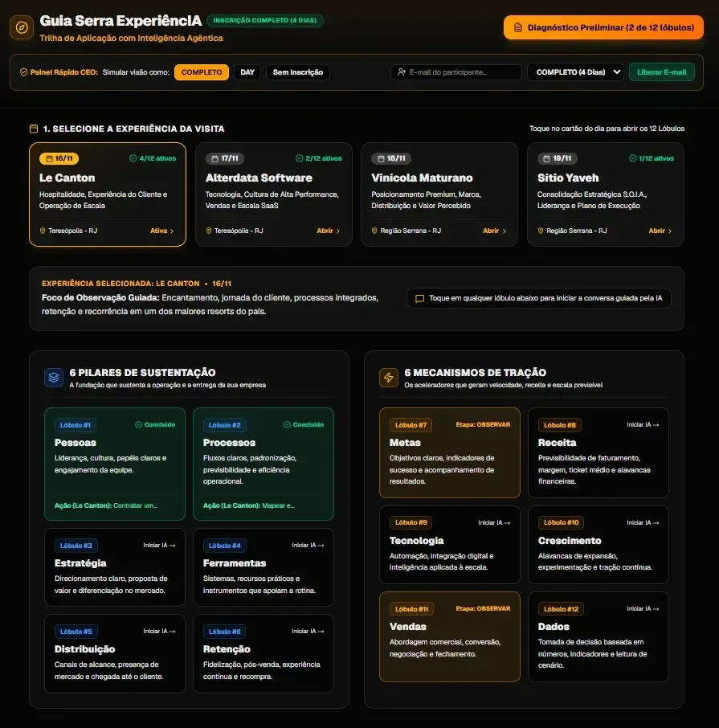Select the Le Canton day card

coord(108,194)
